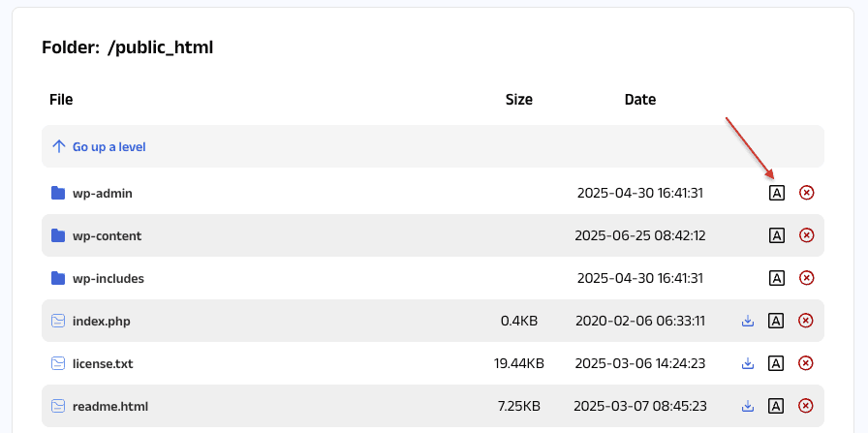Delete the wp-admin folder
This screenshot has width=868, height=433.
coord(806,193)
